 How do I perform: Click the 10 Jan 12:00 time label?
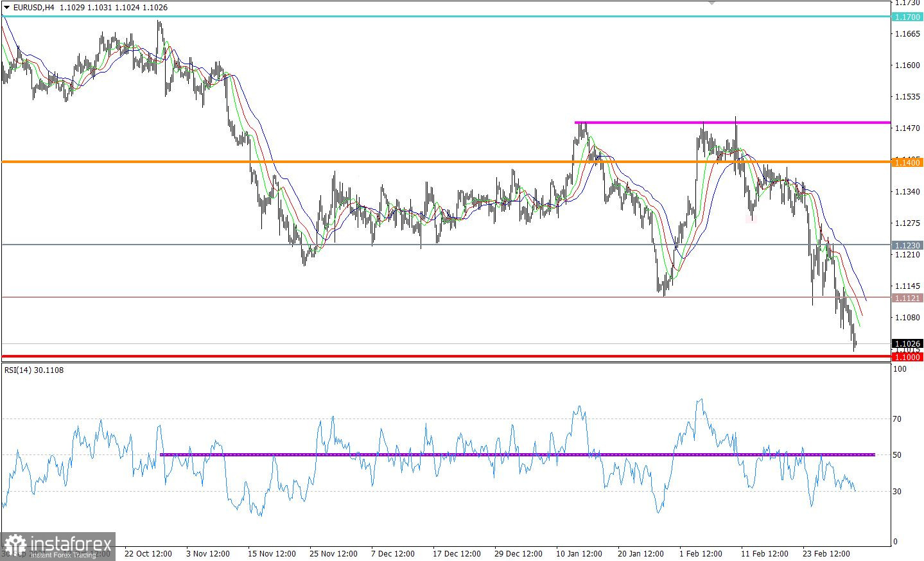click(x=579, y=553)
